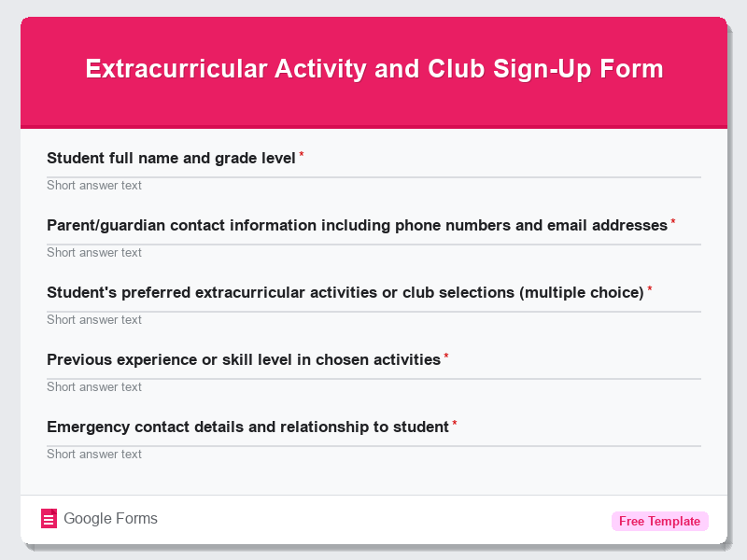Select the student full name question label
The height and width of the screenshot is (560, 747).
click(170, 158)
